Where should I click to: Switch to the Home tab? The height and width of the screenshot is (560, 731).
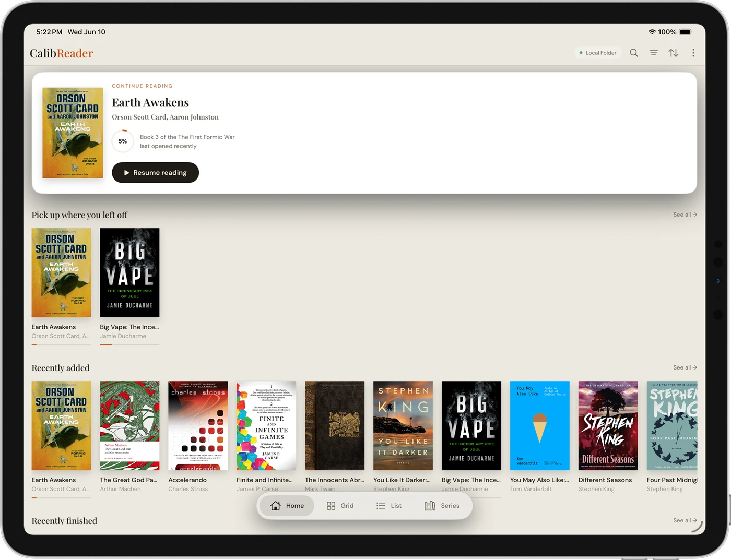(x=287, y=506)
